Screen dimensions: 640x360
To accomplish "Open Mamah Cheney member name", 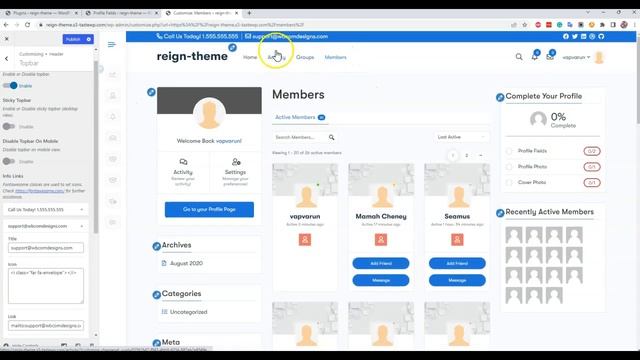I will point(381,216).
